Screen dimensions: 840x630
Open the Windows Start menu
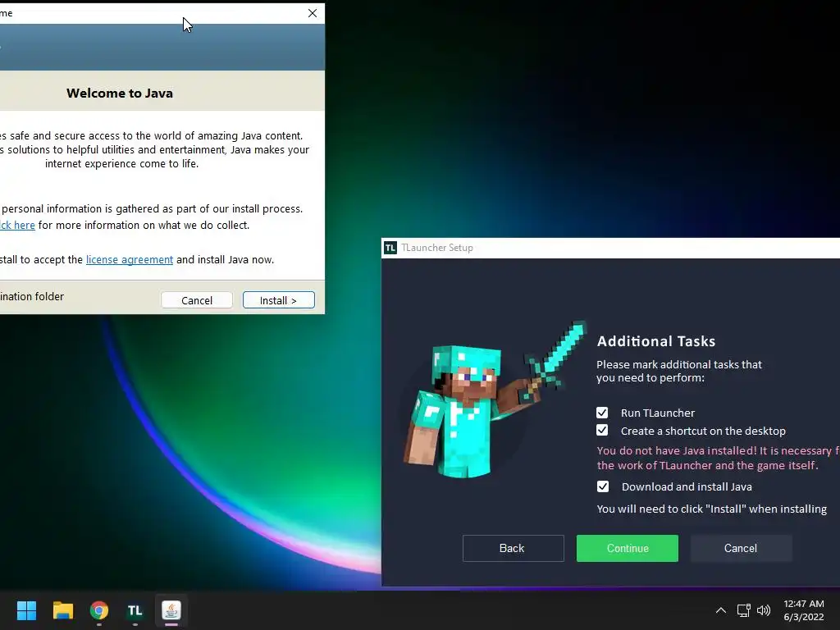(26, 610)
